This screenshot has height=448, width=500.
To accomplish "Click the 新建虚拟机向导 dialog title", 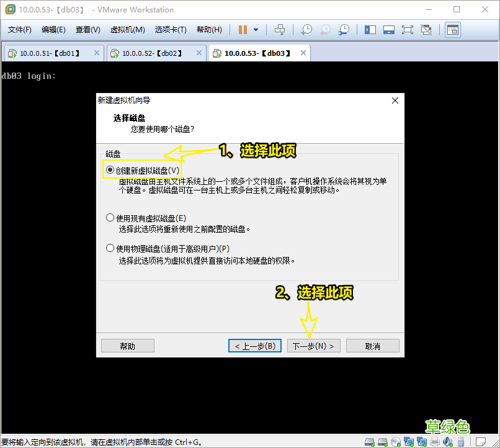I will [x=124, y=101].
